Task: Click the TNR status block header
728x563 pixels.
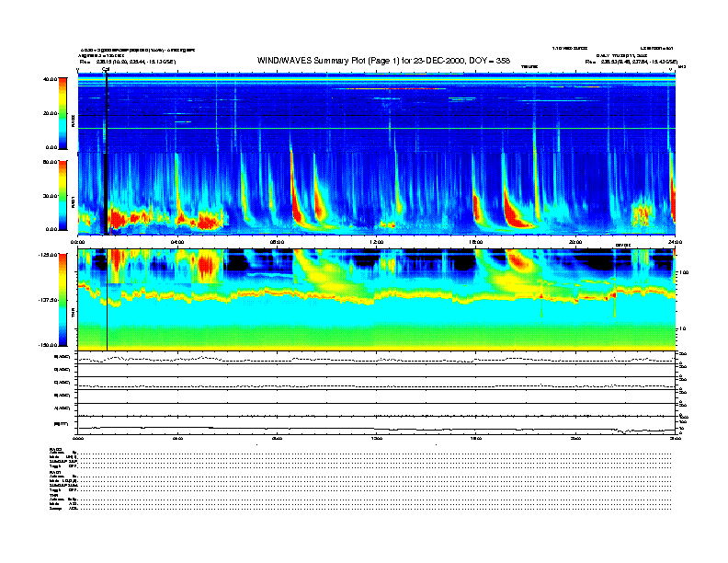Action: 53,495
